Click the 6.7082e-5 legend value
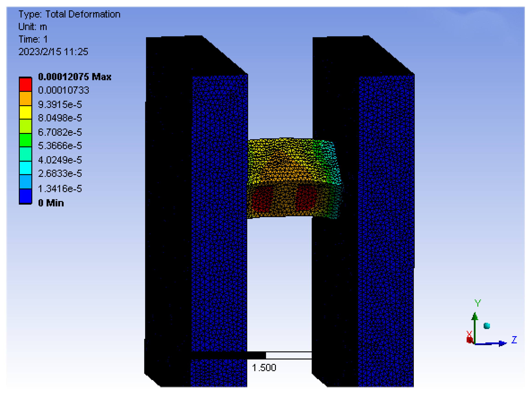 tap(60, 132)
